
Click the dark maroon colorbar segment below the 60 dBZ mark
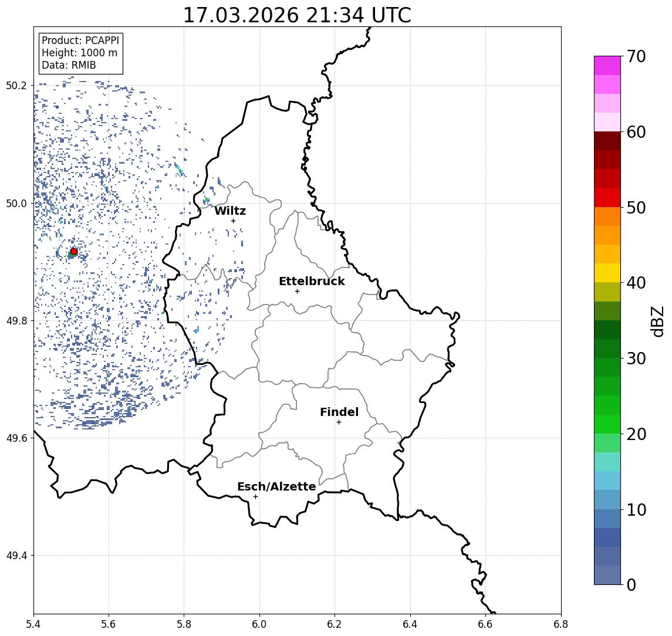607,141
